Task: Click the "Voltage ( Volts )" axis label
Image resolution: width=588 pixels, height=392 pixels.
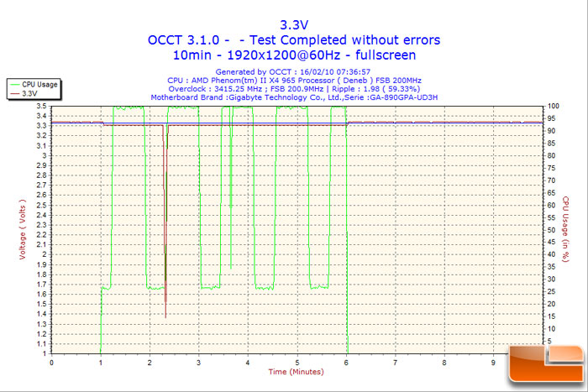Action: tap(23, 229)
